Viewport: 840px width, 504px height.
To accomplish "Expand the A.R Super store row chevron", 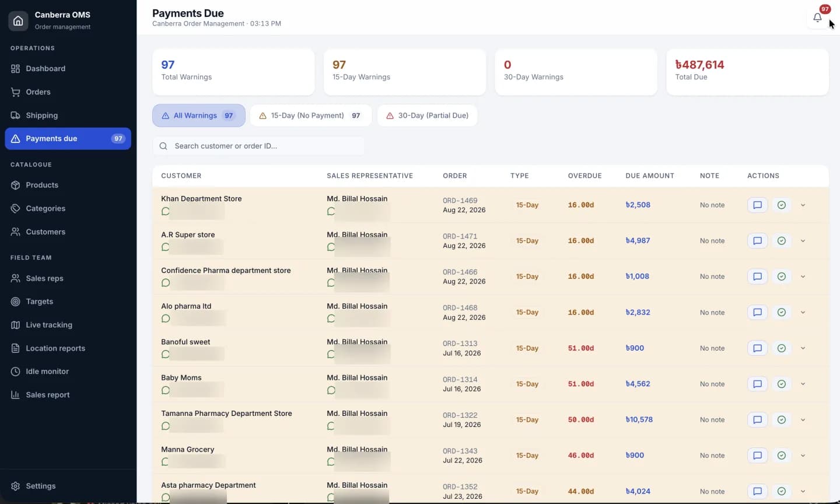I will [803, 240].
